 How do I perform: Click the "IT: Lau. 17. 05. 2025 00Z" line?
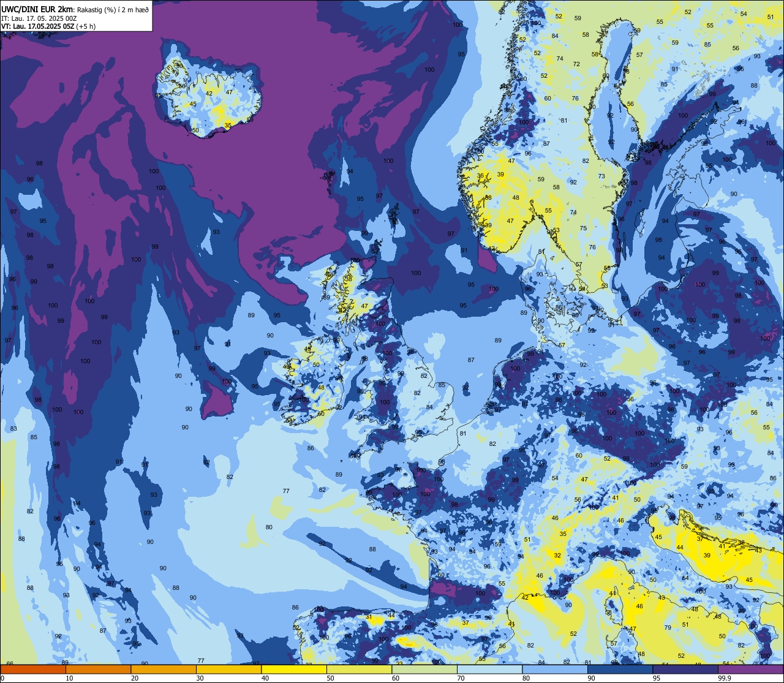39,18
